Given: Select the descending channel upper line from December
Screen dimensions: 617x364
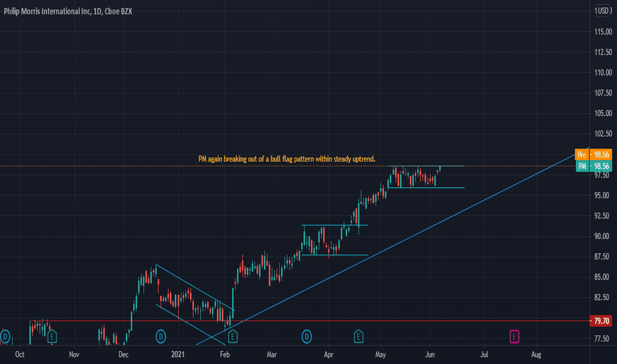Looking at the screenshot, I should (195, 287).
